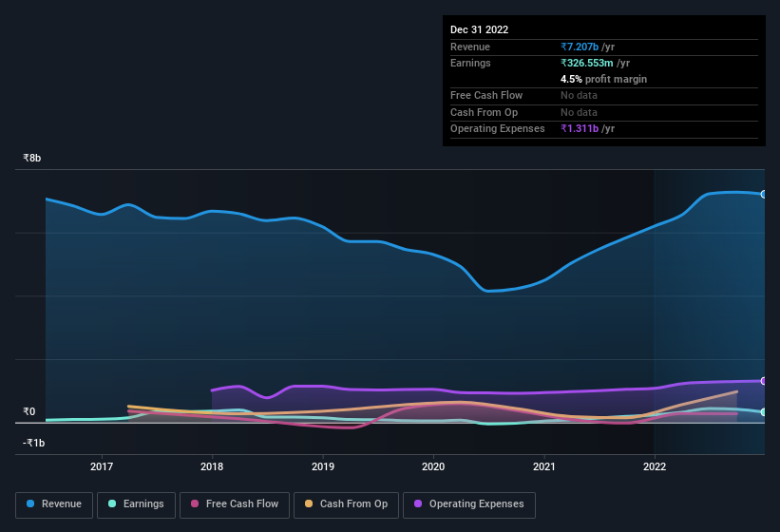Toggle the Revenue legend button
780x532 pixels.
[x=54, y=505]
